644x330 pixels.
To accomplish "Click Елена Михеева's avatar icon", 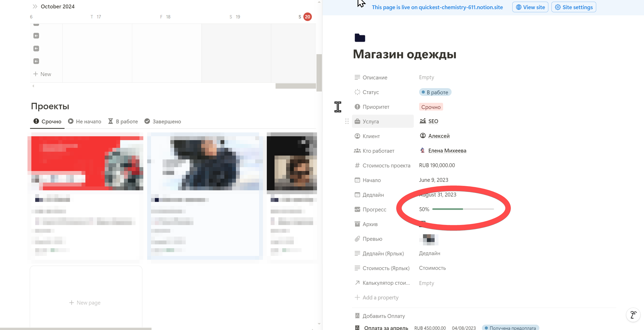I will pos(423,150).
